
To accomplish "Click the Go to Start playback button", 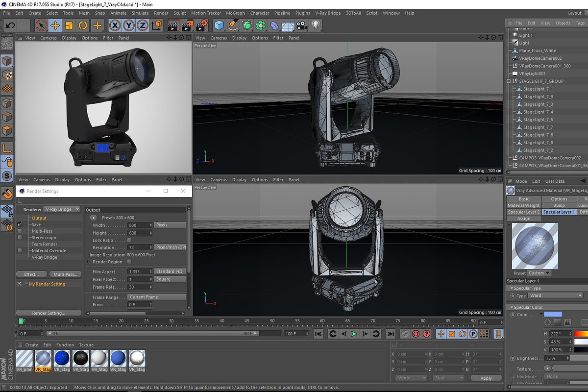I will point(318,334).
